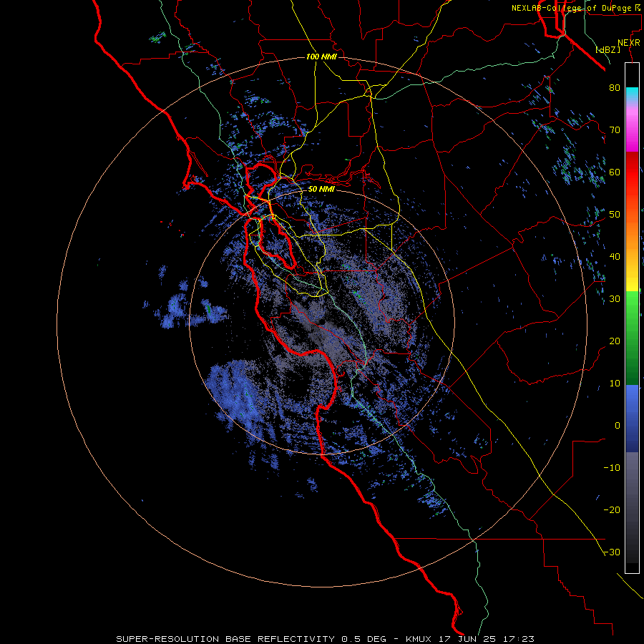Select the 60 value on the dBZ scale

tap(615, 172)
